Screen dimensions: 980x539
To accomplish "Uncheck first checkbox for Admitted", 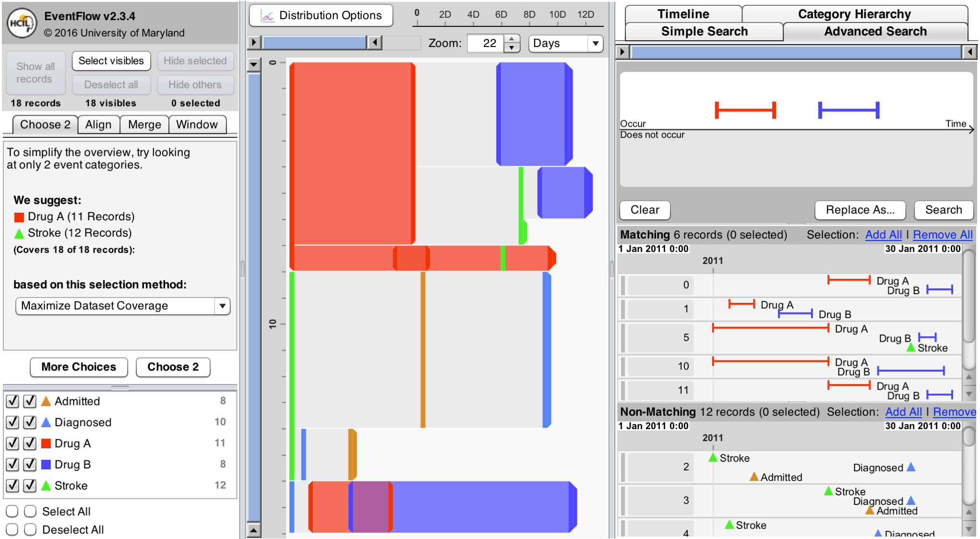I will [x=13, y=401].
